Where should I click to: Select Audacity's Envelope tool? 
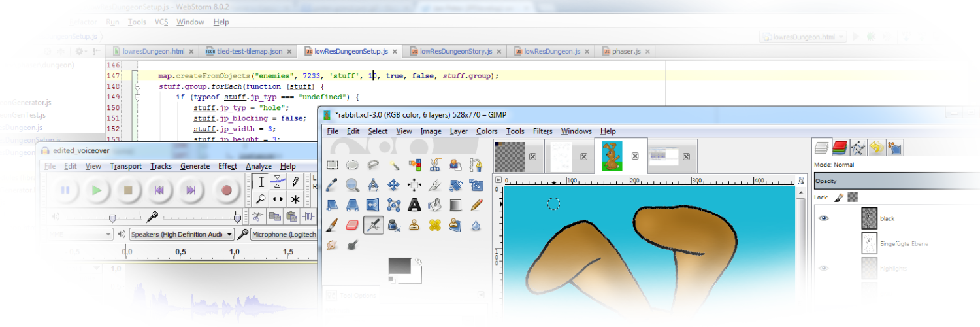coord(278,182)
